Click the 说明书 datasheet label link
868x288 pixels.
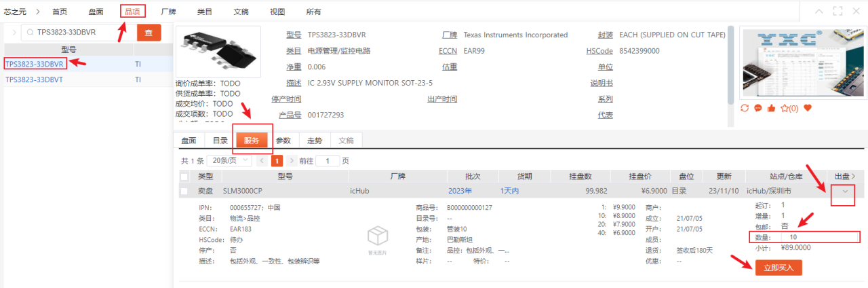coord(601,83)
